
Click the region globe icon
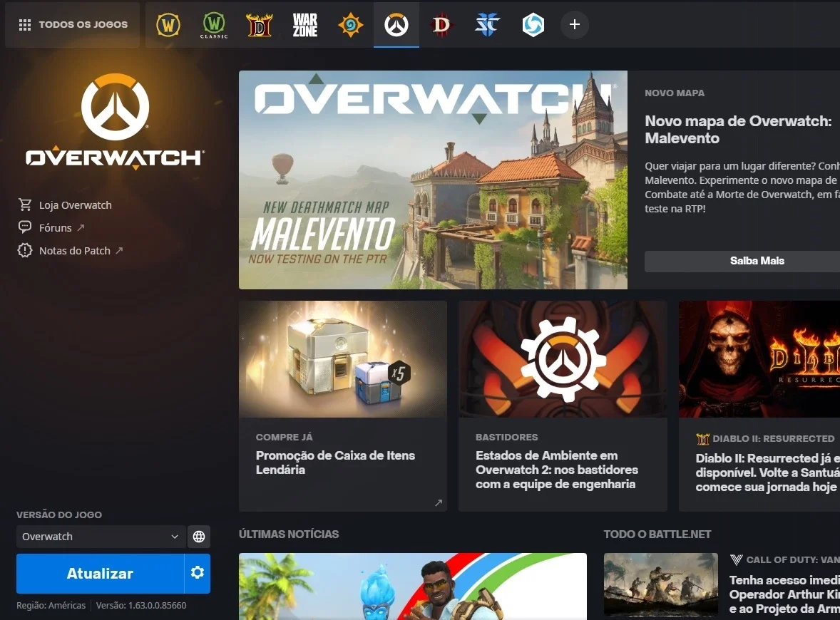(199, 537)
